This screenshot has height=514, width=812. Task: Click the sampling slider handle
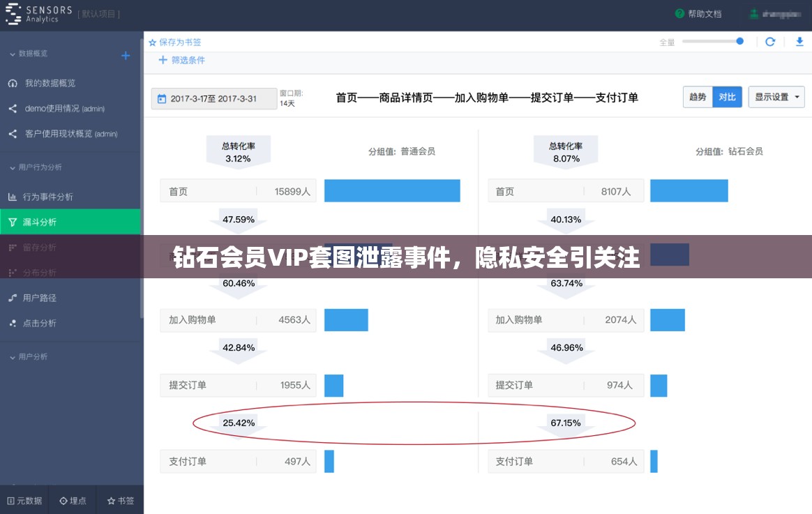pyautogui.click(x=739, y=41)
